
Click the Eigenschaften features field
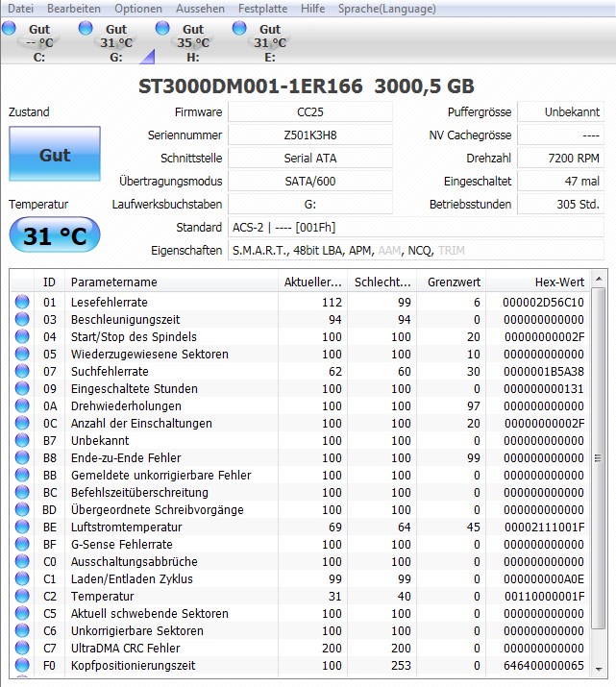(416, 250)
